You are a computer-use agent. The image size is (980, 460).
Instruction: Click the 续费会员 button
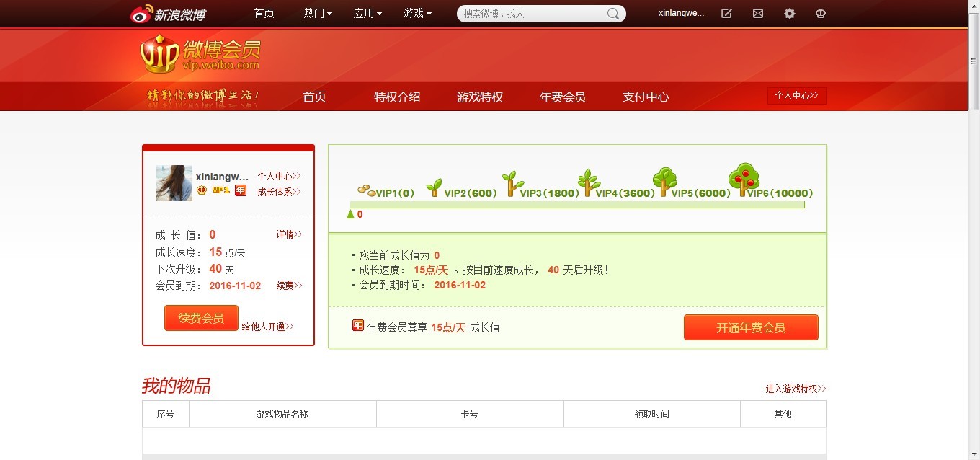point(201,318)
